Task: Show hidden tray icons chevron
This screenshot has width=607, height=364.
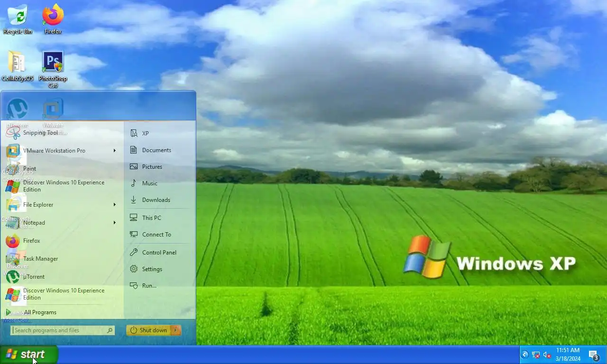Action: click(525, 355)
